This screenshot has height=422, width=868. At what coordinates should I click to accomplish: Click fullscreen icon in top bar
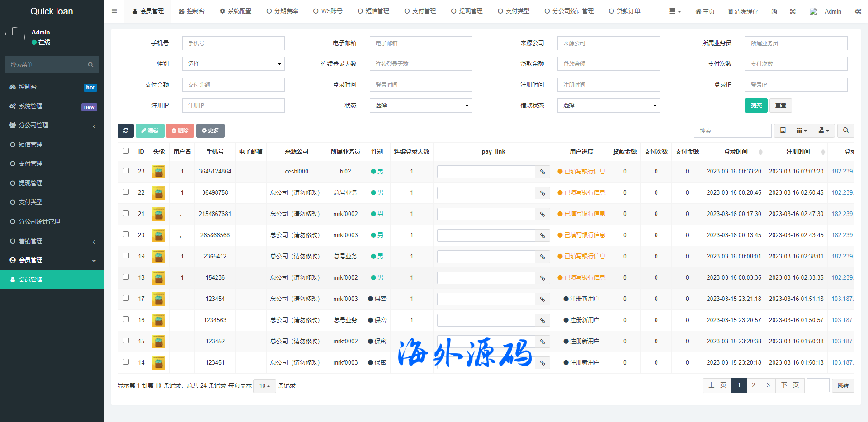click(x=793, y=11)
